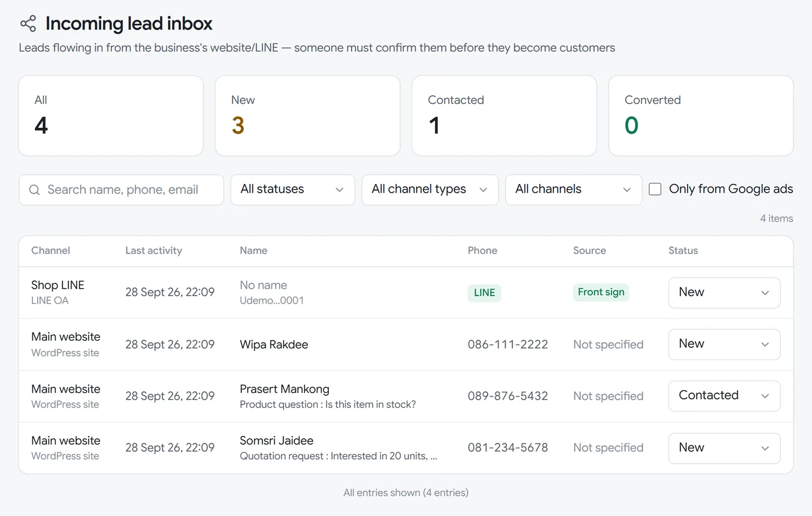Screen dimensions: 812x516
Task: Filter by the New summary card
Action: 307,116
